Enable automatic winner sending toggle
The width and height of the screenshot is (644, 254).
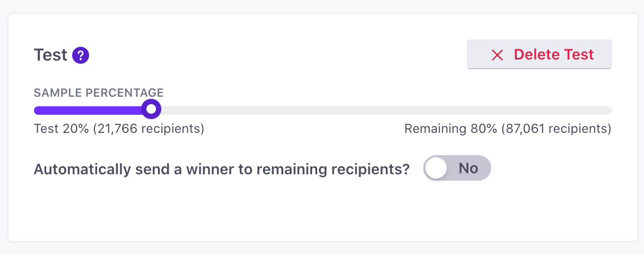(457, 168)
